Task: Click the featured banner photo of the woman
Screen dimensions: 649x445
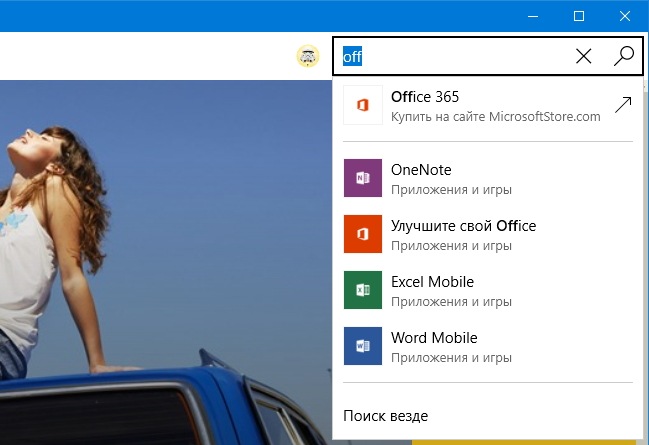Action: [x=166, y=262]
